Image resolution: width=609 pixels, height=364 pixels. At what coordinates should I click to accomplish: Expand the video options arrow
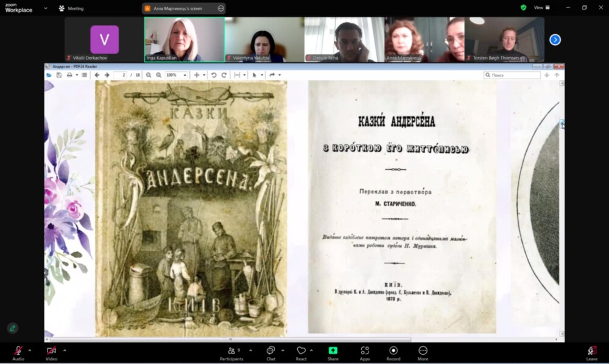coord(65,350)
